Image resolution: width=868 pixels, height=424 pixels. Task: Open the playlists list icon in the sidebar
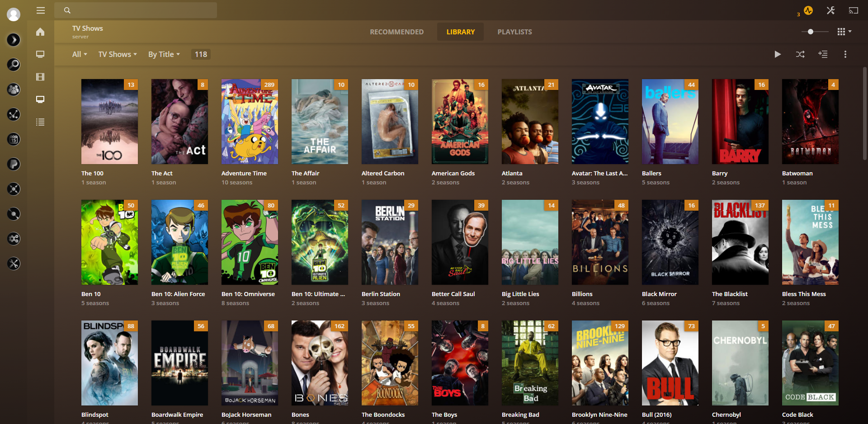[40, 122]
